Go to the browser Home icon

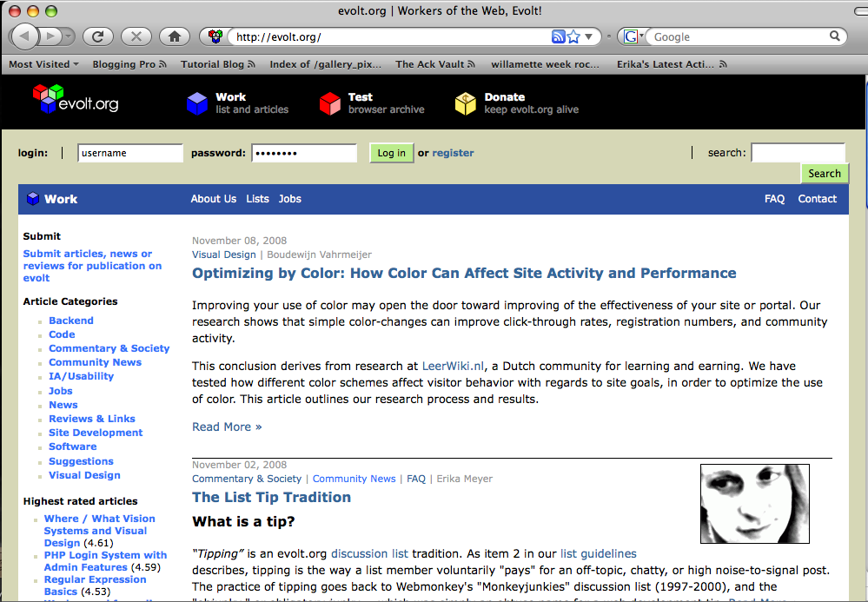click(x=175, y=36)
